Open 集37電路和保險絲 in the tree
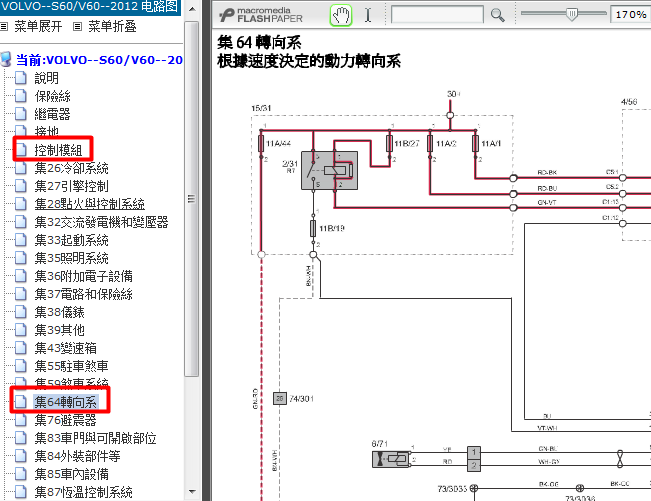The image size is (651, 501). 83,294
